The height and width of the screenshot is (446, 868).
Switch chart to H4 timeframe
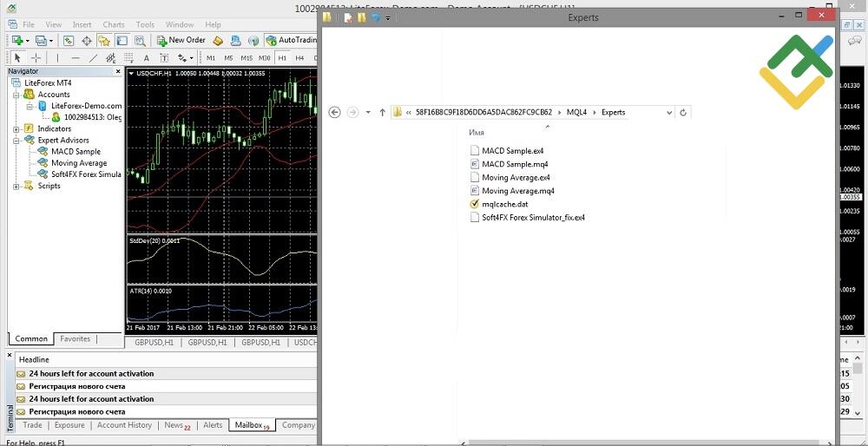click(x=299, y=58)
